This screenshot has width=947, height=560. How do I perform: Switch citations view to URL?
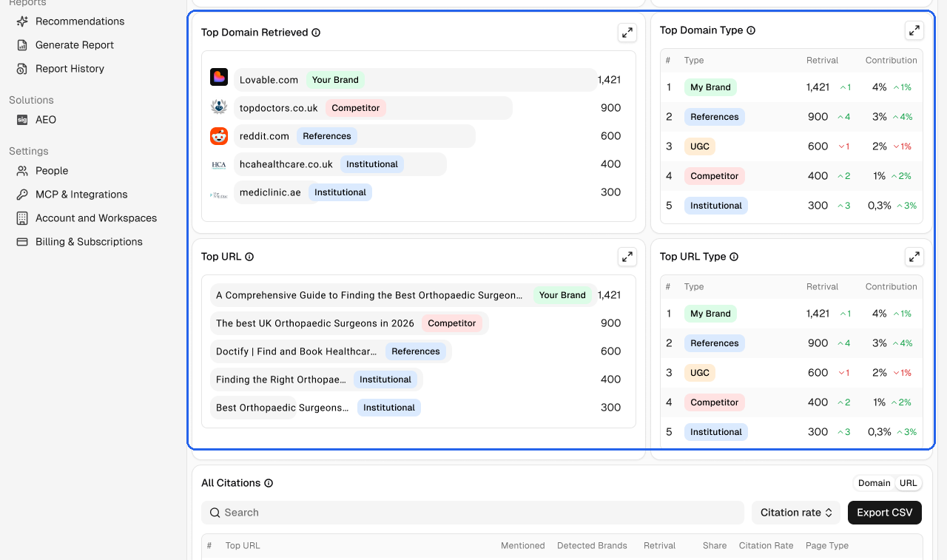click(x=908, y=483)
